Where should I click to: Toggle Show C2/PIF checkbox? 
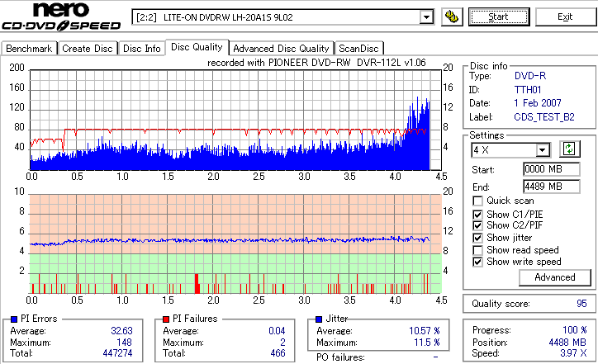point(477,225)
